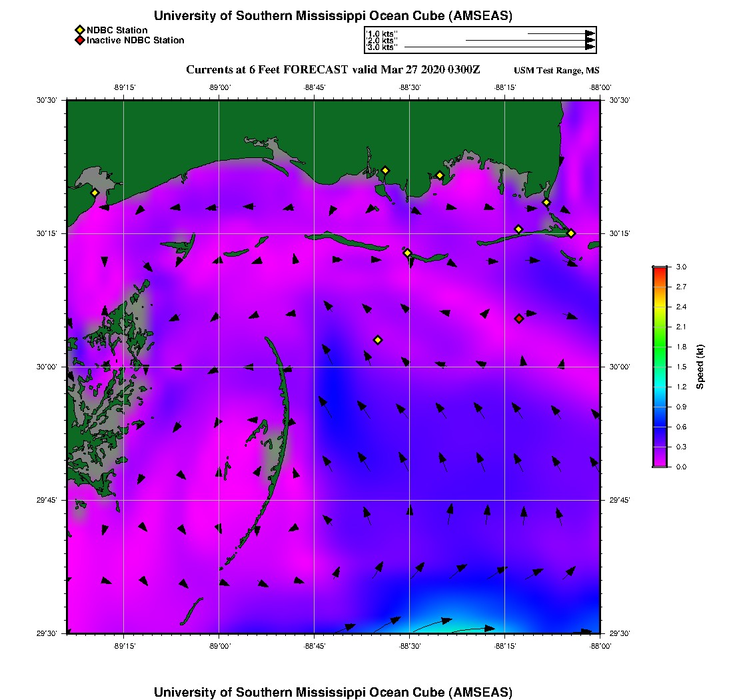Click the yellow station marker south of the barrier islands
Viewport: 733px width, 700px height.
pos(378,340)
